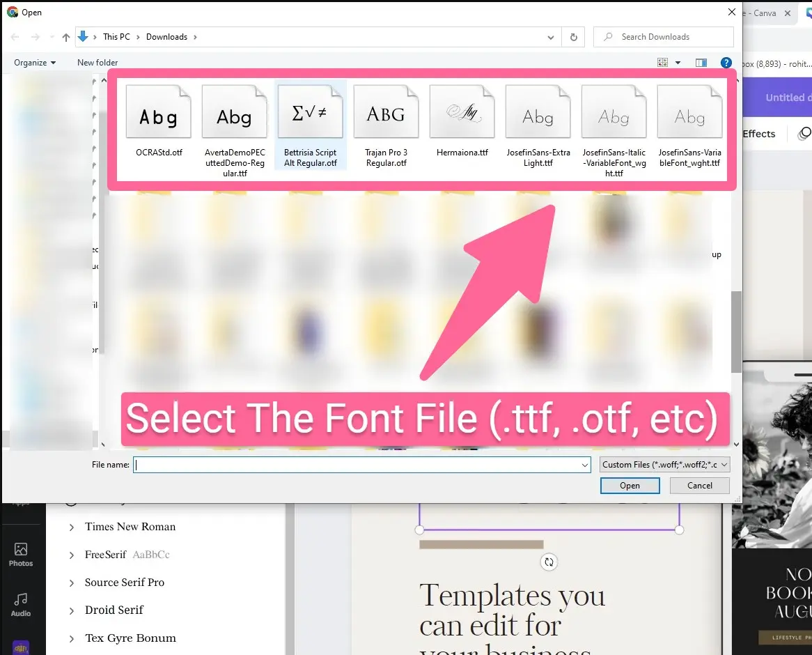Expand FreeSerif font group
812x655 pixels.
pyautogui.click(x=72, y=555)
